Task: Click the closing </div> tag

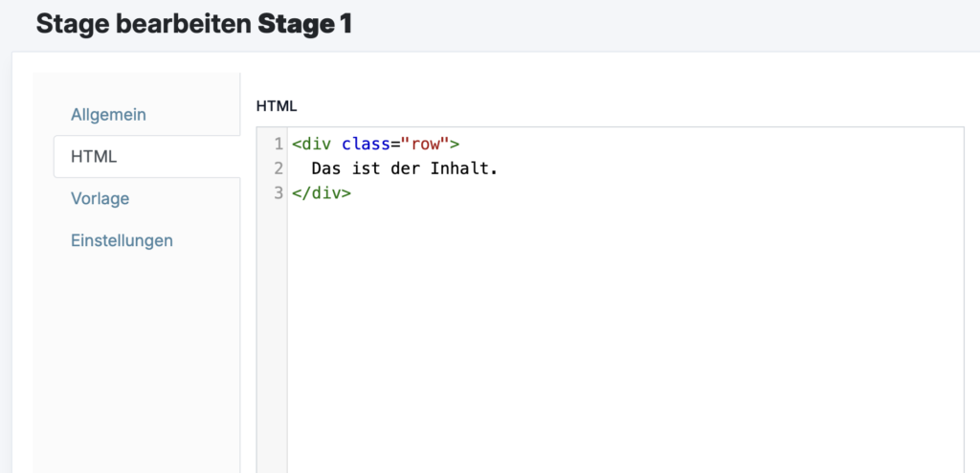Action: click(x=322, y=192)
